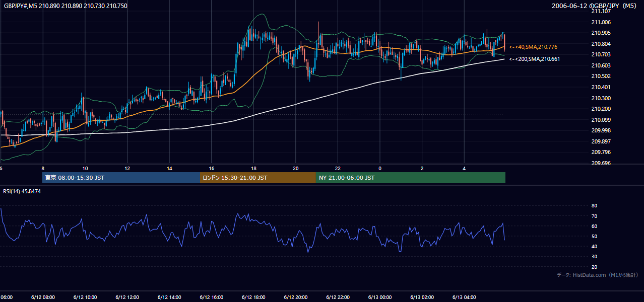
Task: Select the 210.200 price axis label
Action: (601, 109)
